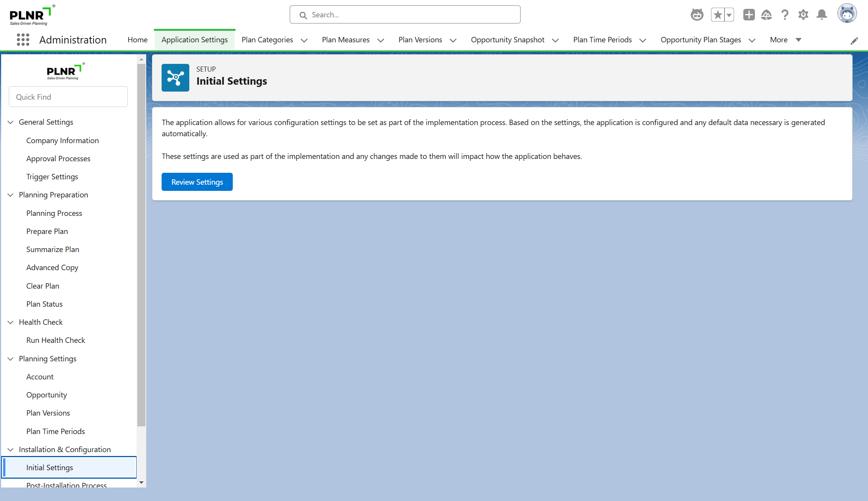Expand the Plan Categories tab dropdown
The height and width of the screenshot is (501, 868).
point(304,40)
